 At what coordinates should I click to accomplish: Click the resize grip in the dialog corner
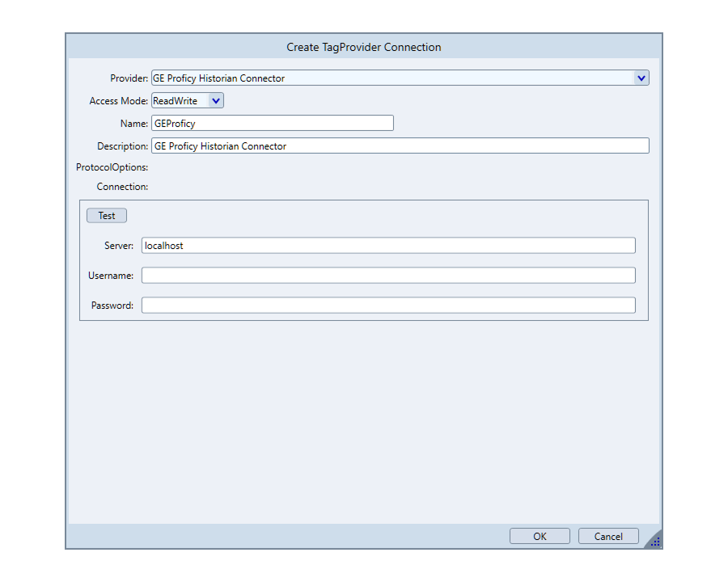(654, 542)
